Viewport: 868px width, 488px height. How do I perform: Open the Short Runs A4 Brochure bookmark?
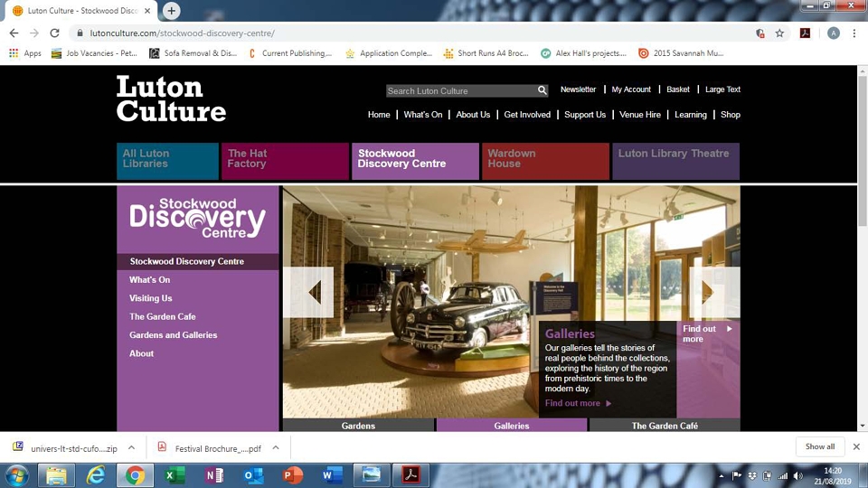[486, 53]
